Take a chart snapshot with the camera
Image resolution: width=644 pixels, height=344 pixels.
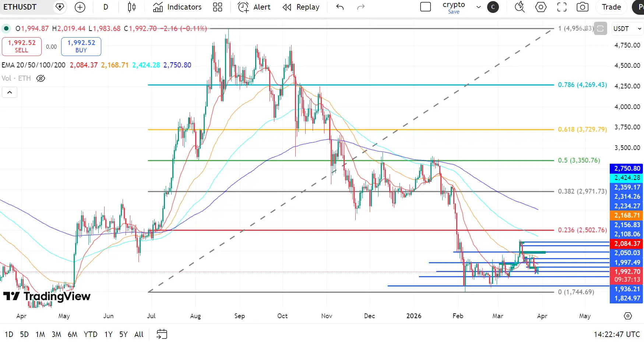(x=583, y=7)
